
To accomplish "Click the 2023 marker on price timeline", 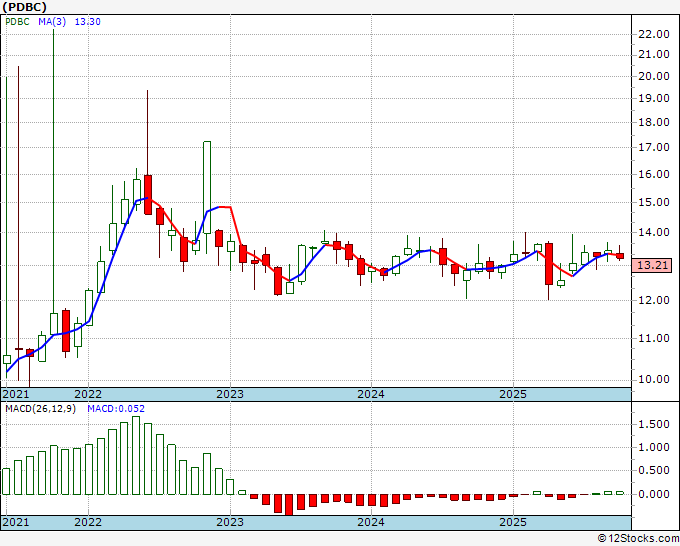I will tap(230, 394).
